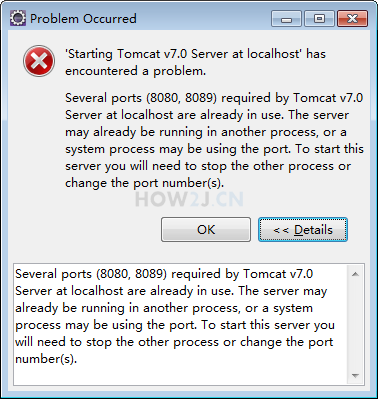
Task: Close the dialog with the red X button
Action: click(352, 19)
